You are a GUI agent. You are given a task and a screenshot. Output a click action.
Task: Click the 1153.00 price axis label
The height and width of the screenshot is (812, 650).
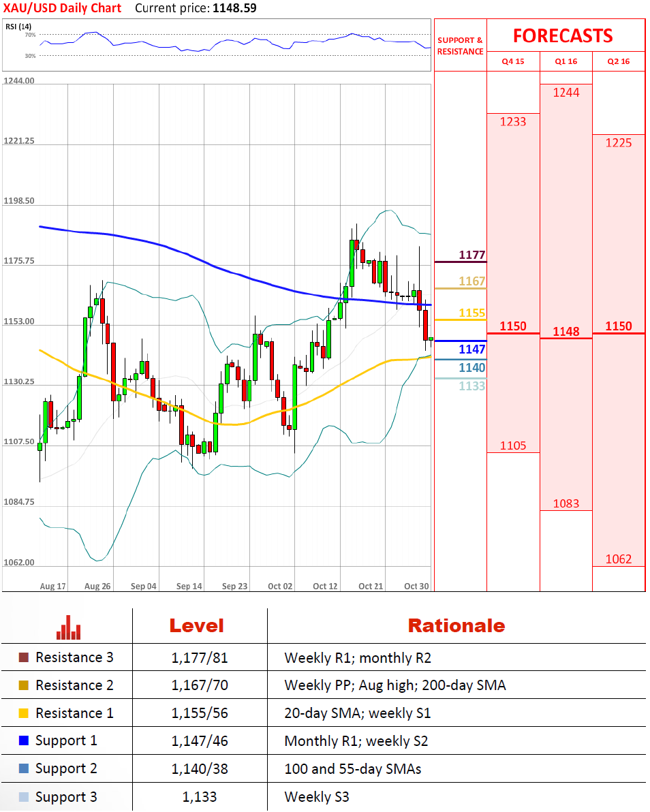coord(19,322)
